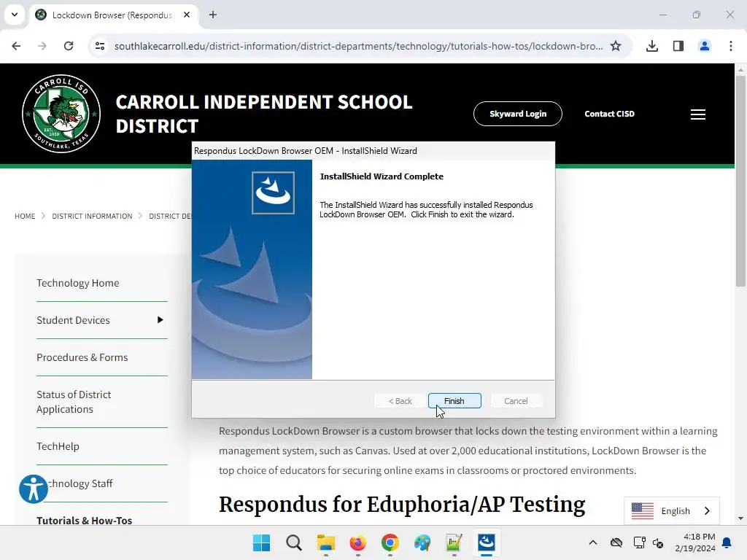Open Status of District Applications
This screenshot has height=560, width=747.
click(74, 402)
